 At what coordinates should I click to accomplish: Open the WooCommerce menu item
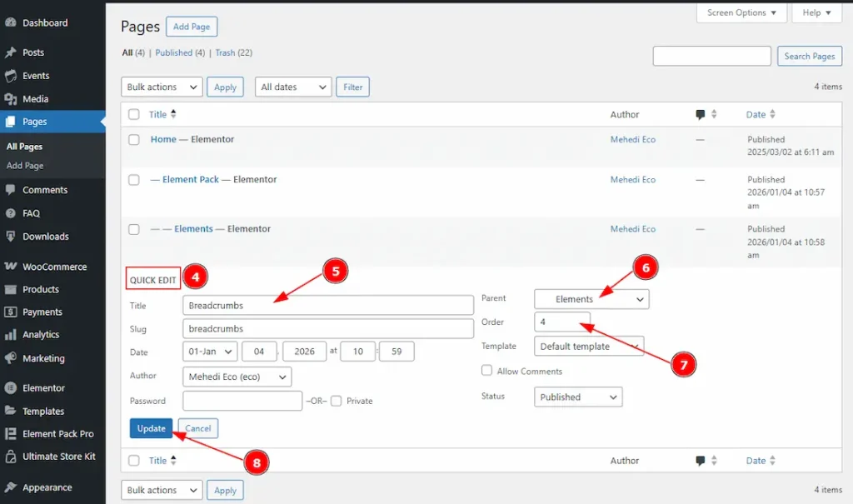point(52,267)
